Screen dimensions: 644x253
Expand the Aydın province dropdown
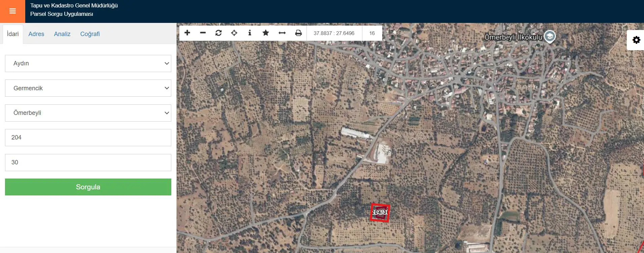[88, 63]
